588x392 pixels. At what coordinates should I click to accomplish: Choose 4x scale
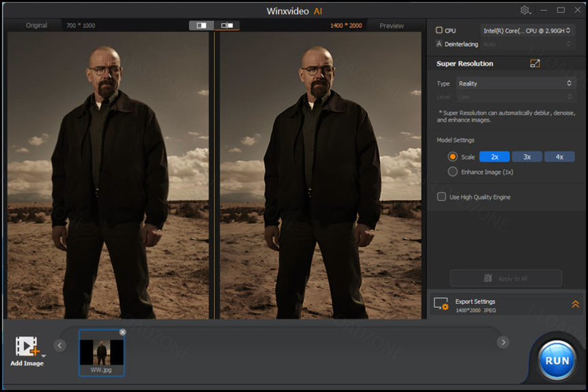coord(559,157)
